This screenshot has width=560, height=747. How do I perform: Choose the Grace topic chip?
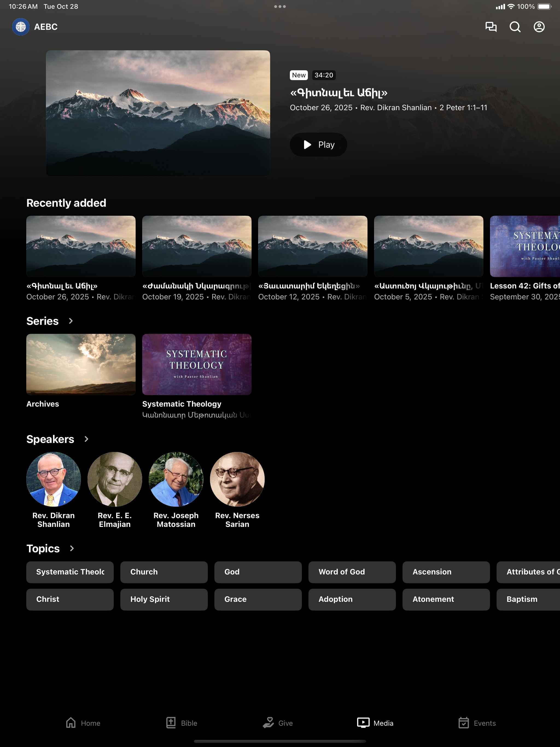(x=258, y=599)
